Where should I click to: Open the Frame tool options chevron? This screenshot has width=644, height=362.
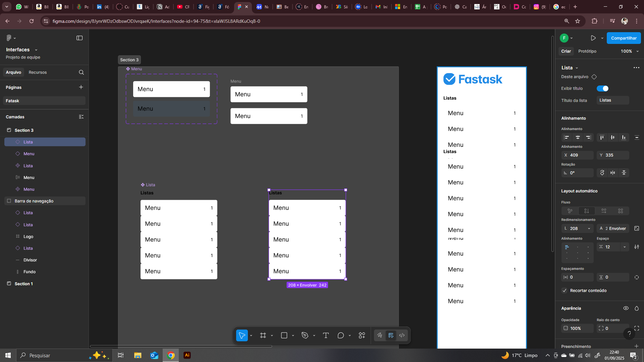272,336
